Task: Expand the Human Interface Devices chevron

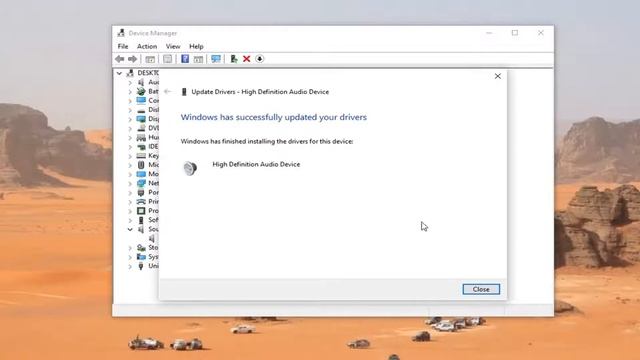Action: 130,138
